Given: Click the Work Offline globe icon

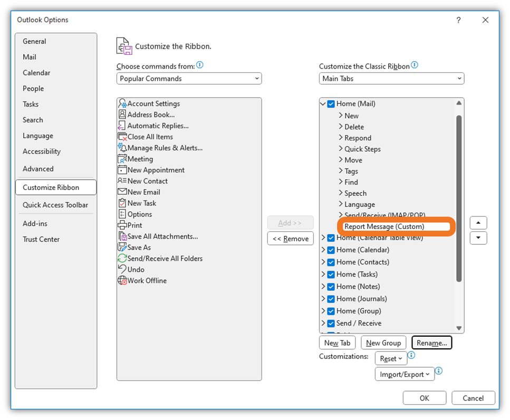Looking at the screenshot, I should pos(122,280).
